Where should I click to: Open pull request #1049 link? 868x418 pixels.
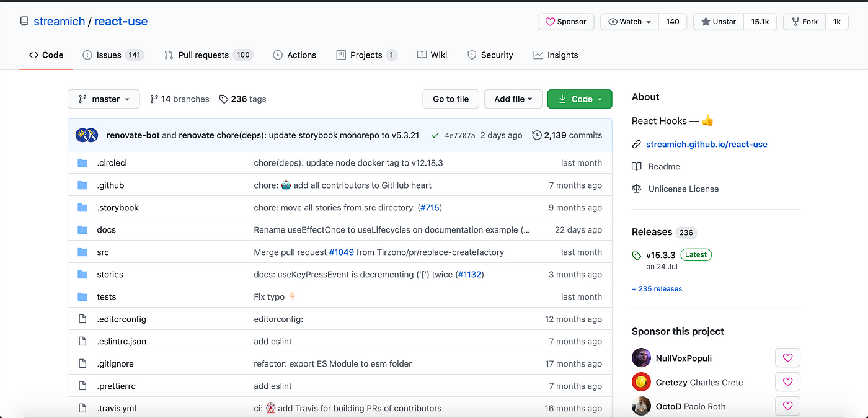pos(341,252)
